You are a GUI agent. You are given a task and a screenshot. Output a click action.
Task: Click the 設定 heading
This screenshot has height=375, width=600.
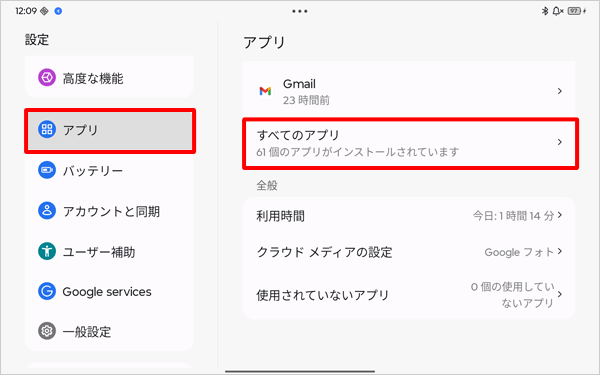[37, 40]
